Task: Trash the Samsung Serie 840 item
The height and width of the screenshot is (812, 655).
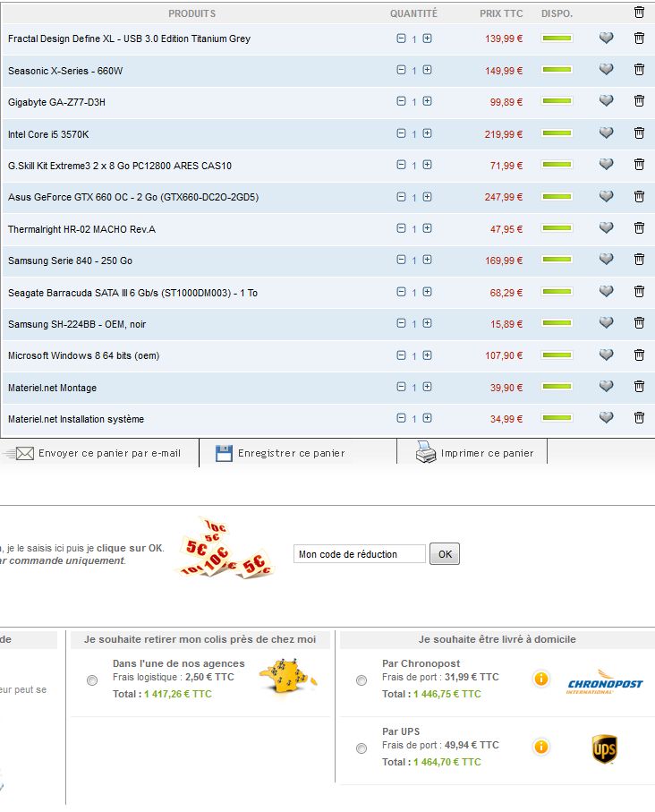Action: pyautogui.click(x=640, y=260)
